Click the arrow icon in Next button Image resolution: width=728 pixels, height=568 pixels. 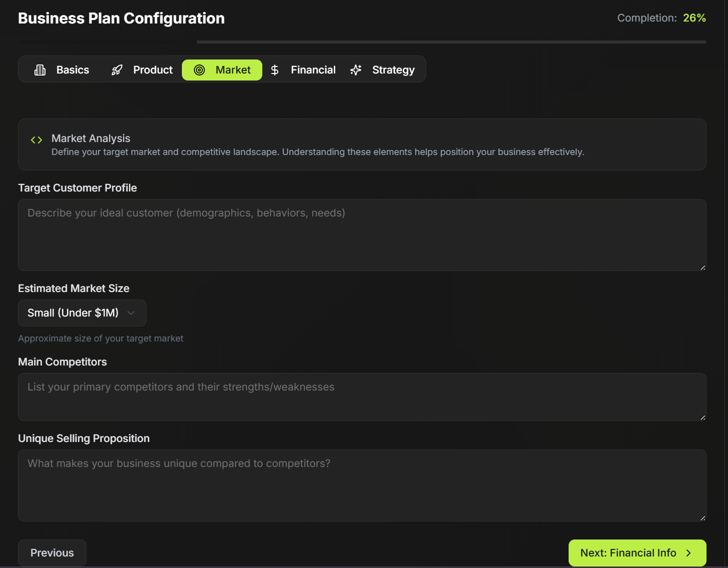pos(689,553)
